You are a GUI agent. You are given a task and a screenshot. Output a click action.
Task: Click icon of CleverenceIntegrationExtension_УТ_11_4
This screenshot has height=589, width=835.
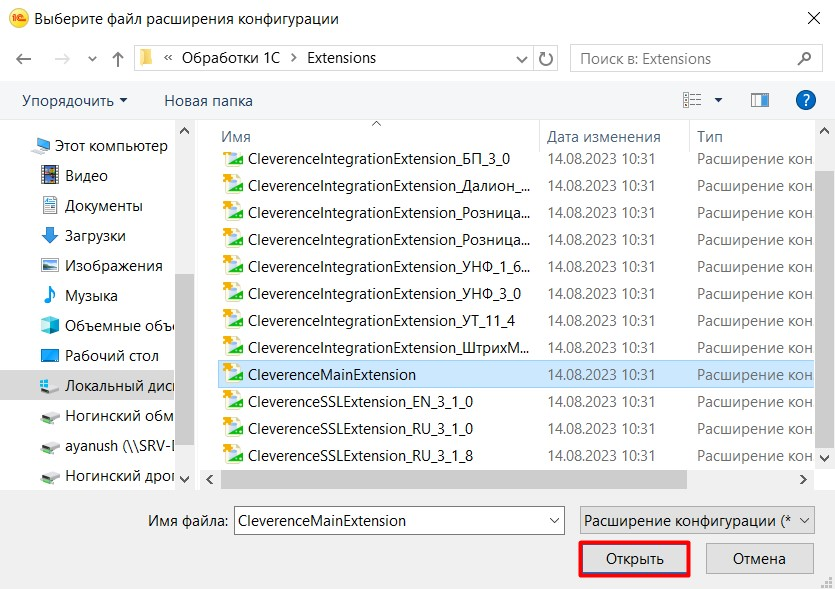233,320
